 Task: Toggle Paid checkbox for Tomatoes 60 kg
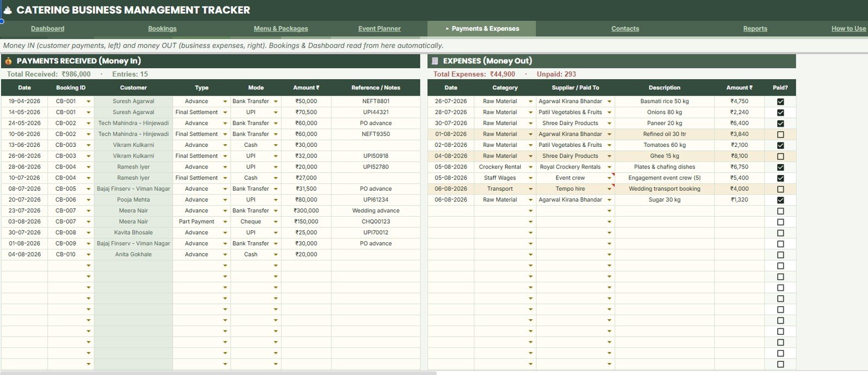tap(780, 145)
